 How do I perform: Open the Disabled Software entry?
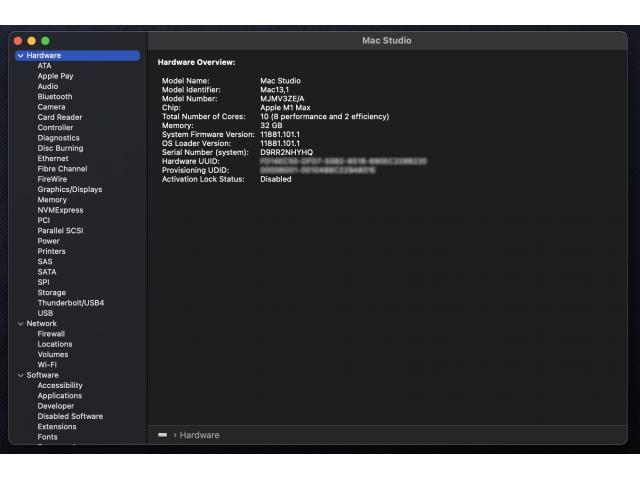tap(70, 416)
